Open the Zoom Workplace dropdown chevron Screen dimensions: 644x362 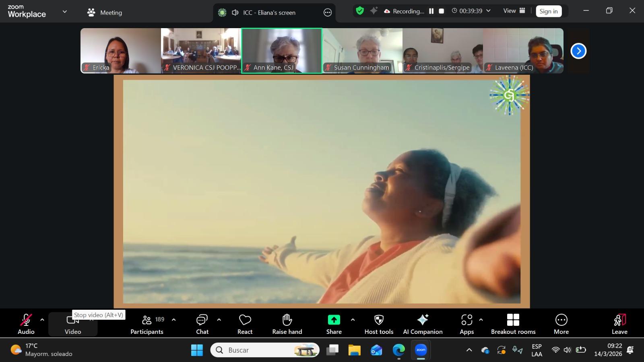pyautogui.click(x=64, y=12)
